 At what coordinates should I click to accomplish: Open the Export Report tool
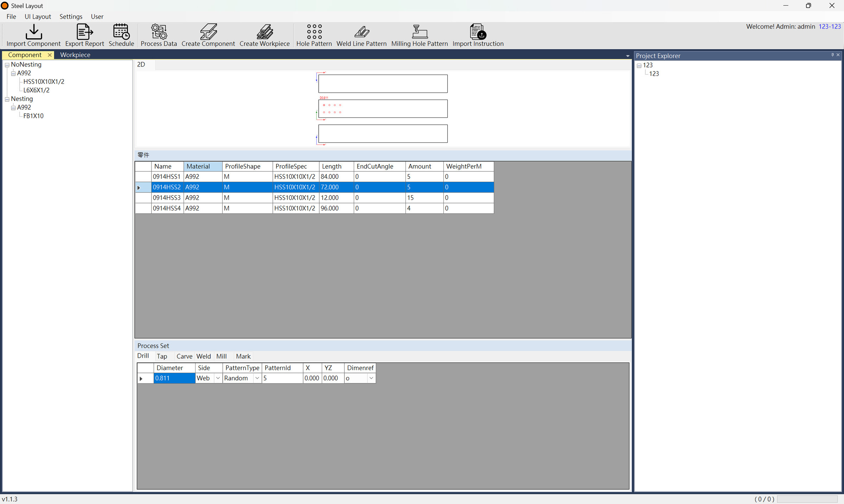[84, 35]
